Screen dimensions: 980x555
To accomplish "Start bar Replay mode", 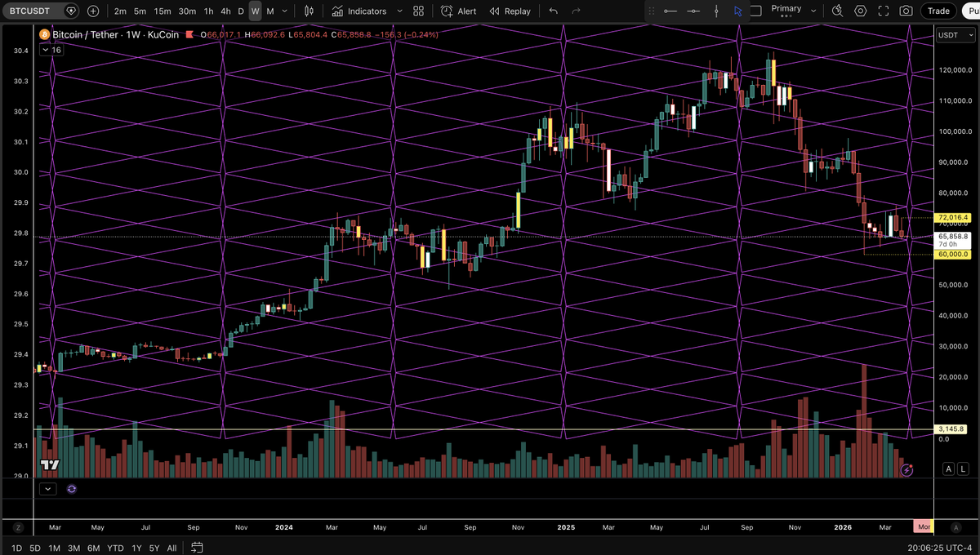I will pyautogui.click(x=510, y=11).
